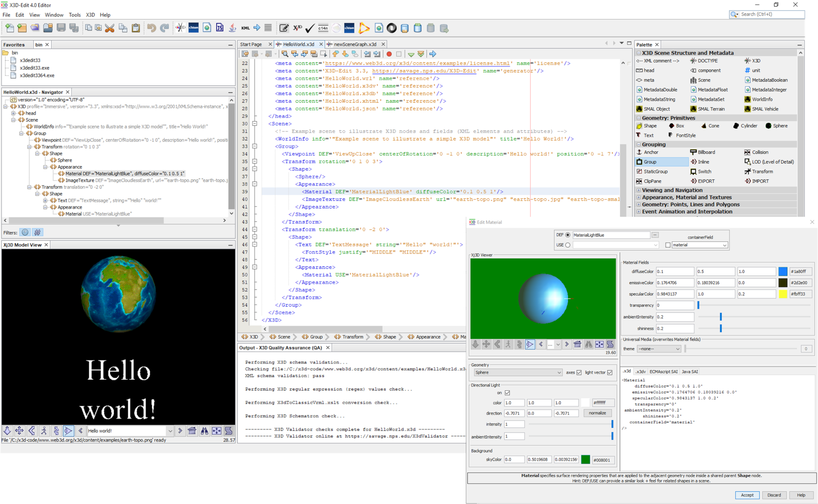Screen dimensions: 818x504
Task: Select the Sphere primitive in the Palette
Action: [776, 126]
